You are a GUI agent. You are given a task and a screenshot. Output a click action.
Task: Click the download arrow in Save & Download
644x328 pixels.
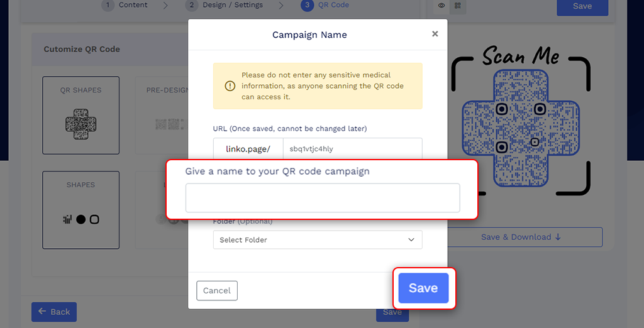[x=557, y=237]
